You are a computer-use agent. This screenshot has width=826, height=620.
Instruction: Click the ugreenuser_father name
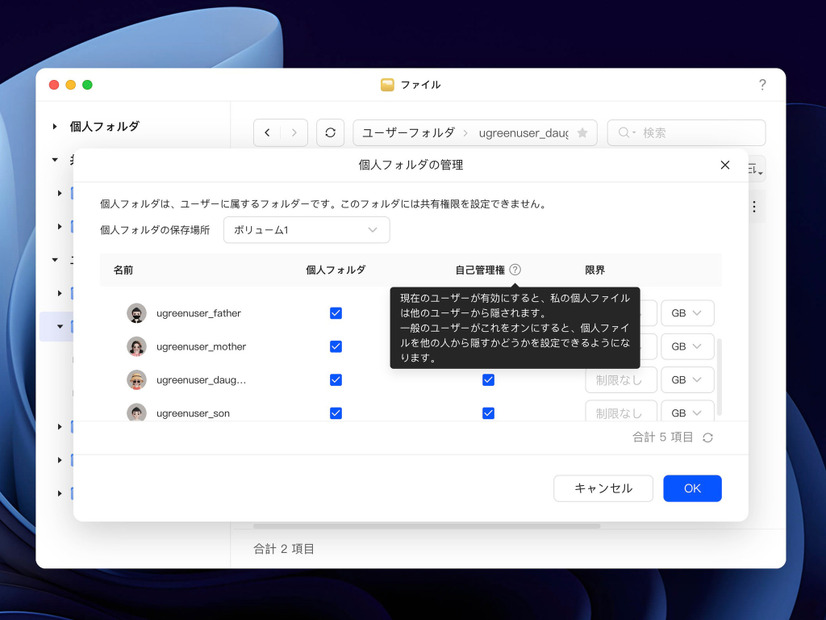pos(199,313)
